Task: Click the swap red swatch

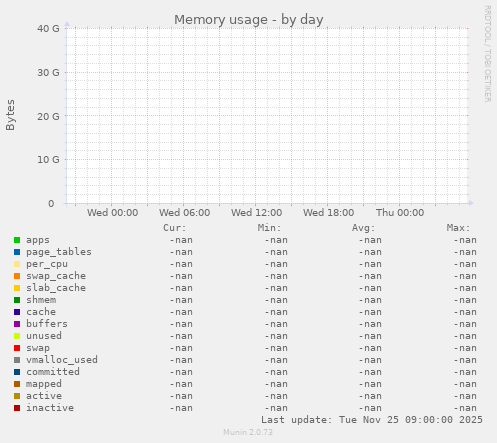Action: (17, 348)
